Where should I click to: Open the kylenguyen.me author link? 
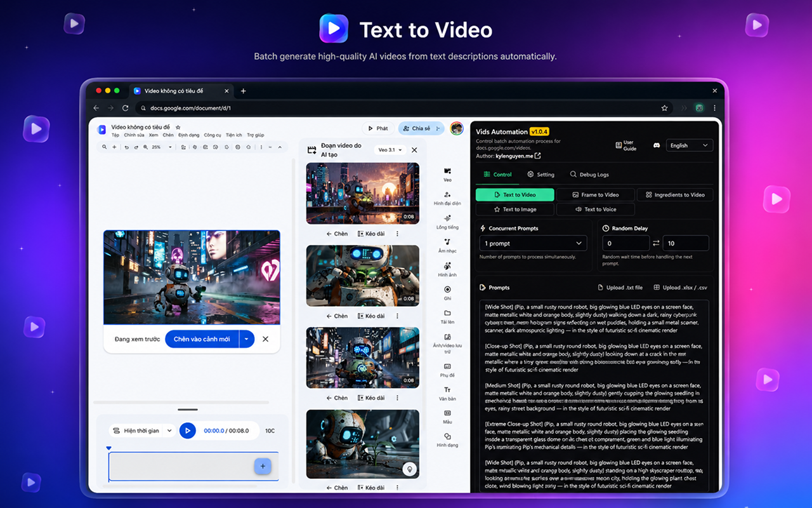pos(519,156)
